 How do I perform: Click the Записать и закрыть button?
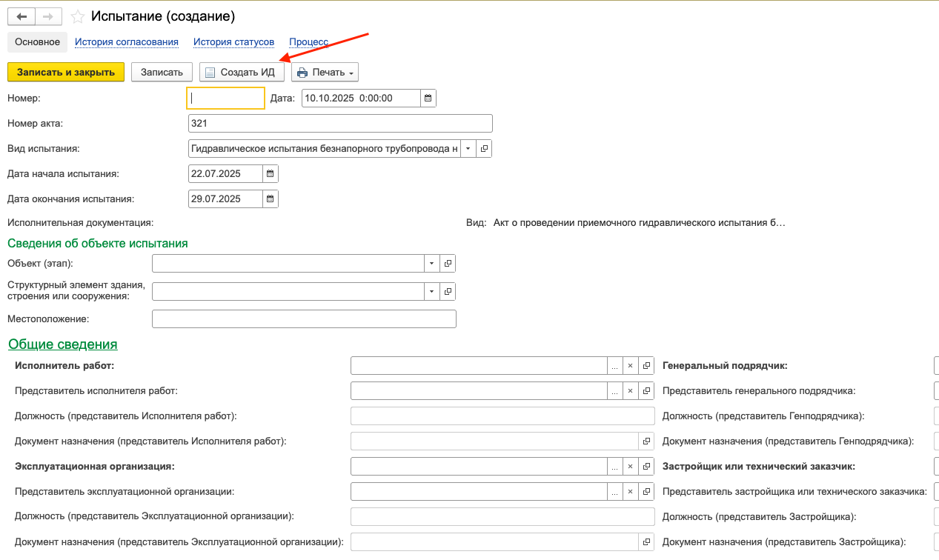click(66, 72)
